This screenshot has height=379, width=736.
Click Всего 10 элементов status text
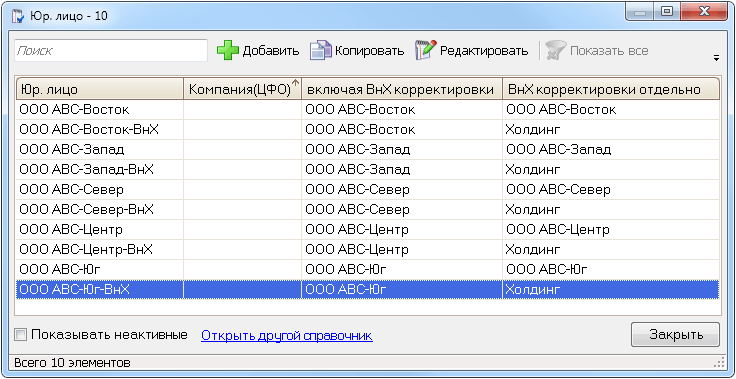pyautogui.click(x=72, y=363)
